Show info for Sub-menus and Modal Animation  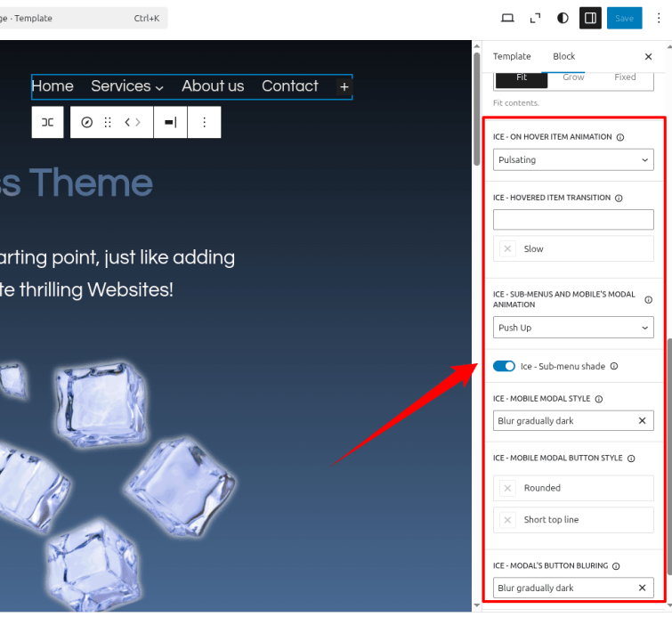649,300
